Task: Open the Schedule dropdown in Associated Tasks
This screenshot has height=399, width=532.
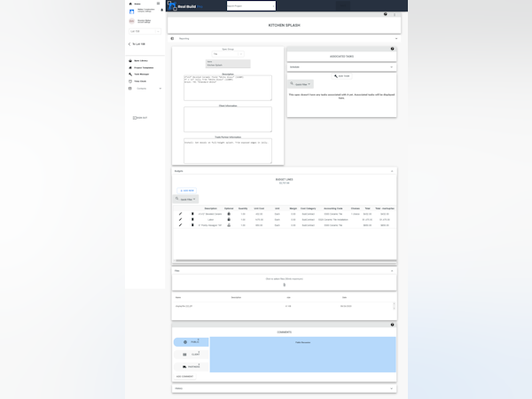Action: (341, 67)
